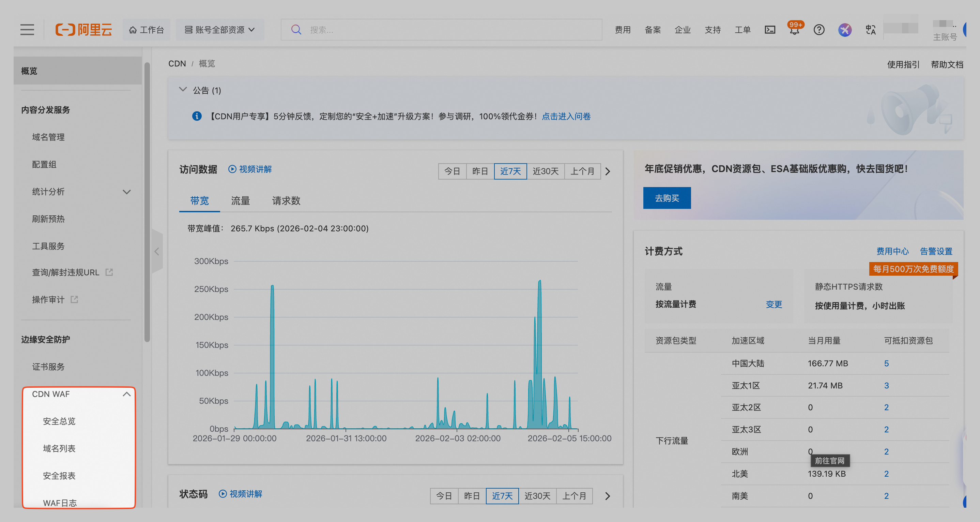Open the 企业 top menu
This screenshot has height=522, width=980.
tap(683, 30)
